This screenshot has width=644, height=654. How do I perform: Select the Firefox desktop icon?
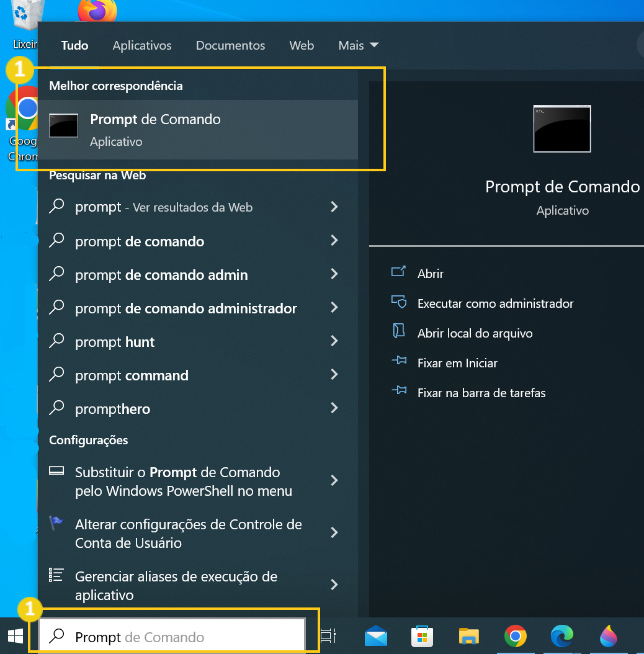tap(97, 11)
